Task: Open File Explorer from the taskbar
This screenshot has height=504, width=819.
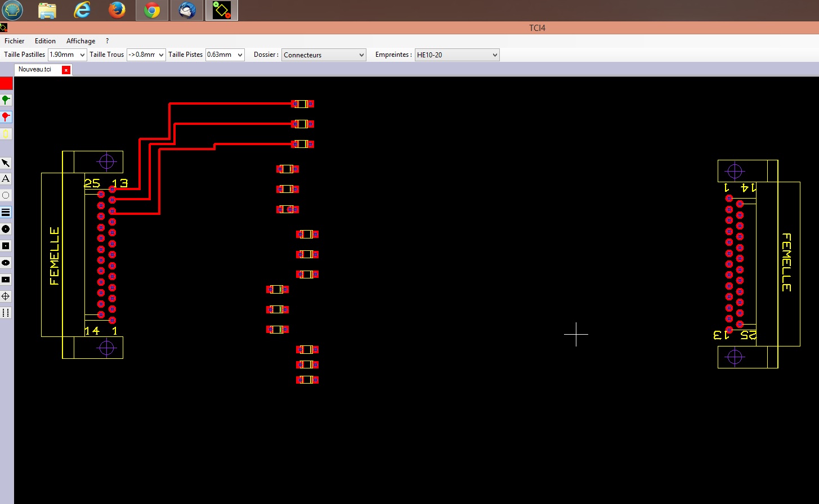Action: (47, 10)
